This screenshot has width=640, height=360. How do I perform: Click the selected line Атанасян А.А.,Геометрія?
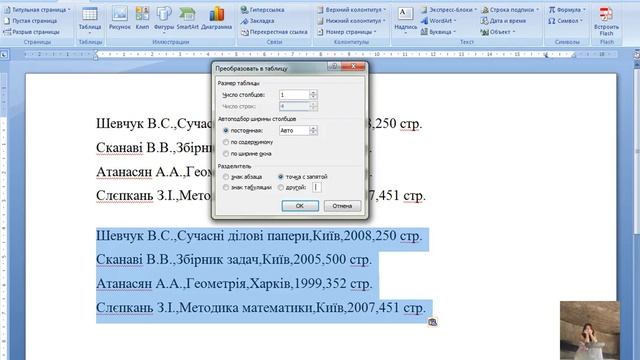(234, 283)
